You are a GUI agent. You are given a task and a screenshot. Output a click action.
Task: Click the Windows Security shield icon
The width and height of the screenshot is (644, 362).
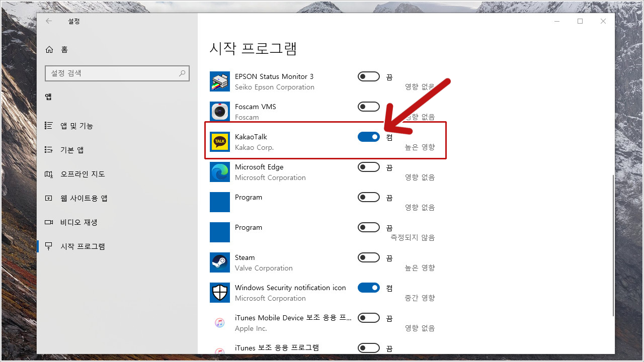coord(220,293)
